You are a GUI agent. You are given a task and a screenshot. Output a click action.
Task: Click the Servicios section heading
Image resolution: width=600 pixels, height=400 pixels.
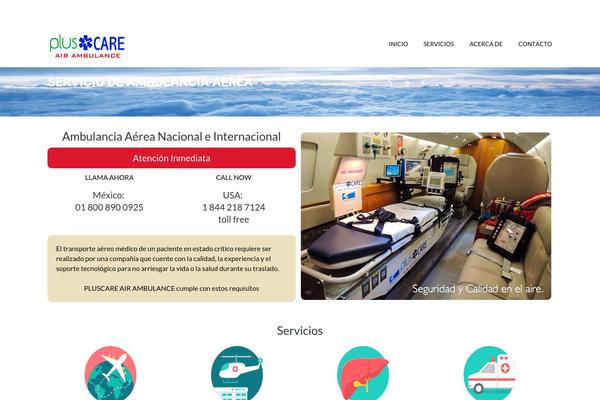(300, 331)
